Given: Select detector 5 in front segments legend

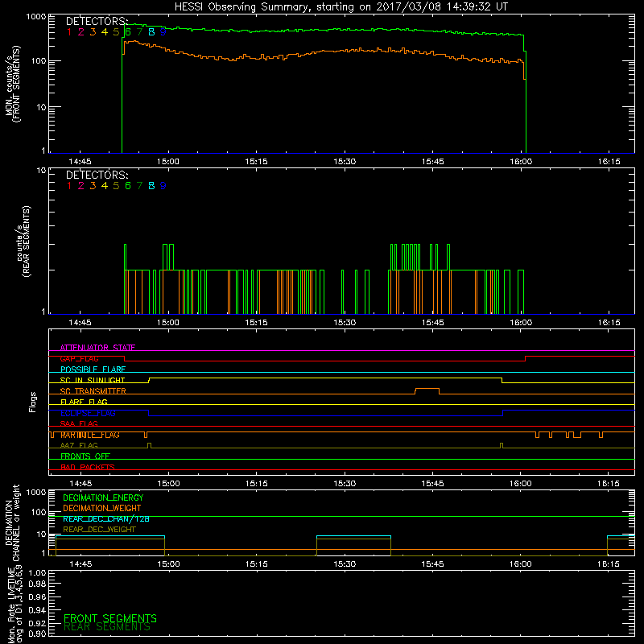Looking at the screenshot, I should pyautogui.click(x=116, y=32).
